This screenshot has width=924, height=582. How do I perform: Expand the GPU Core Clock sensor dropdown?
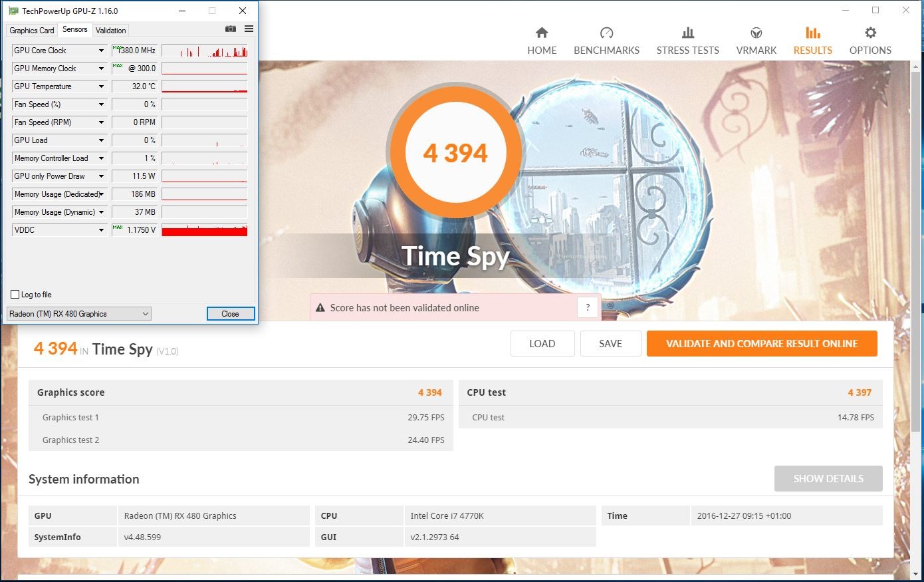pyautogui.click(x=101, y=51)
